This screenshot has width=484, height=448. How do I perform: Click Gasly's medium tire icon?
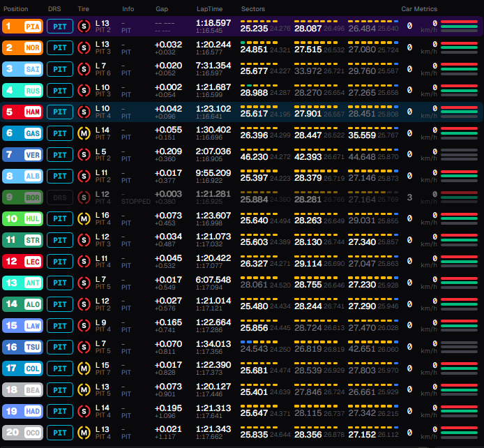(84, 133)
